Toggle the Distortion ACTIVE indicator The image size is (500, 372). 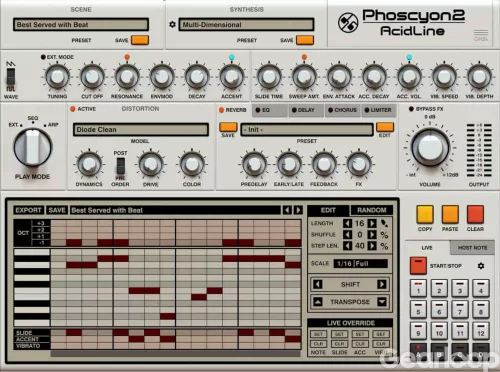pyautogui.click(x=73, y=109)
